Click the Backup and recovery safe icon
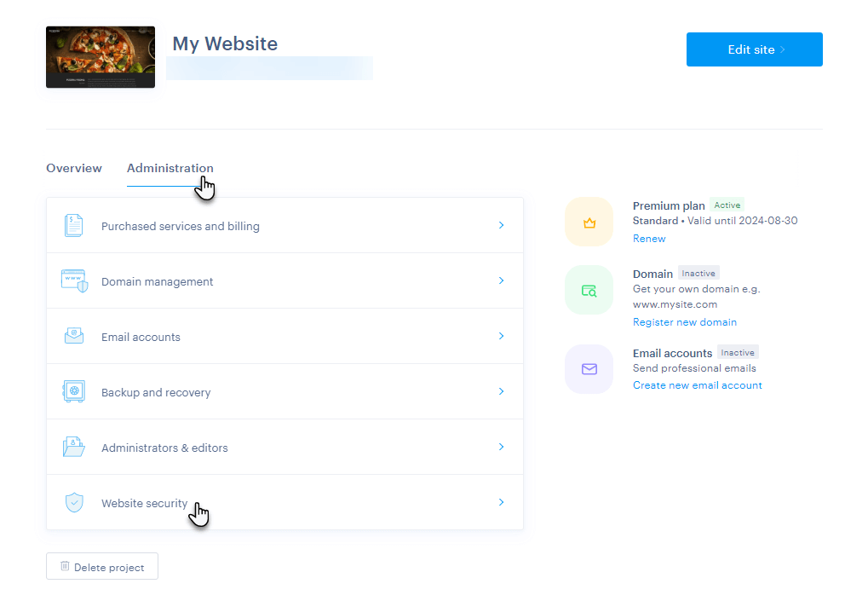Viewport: 868px width, 601px height. (74, 391)
